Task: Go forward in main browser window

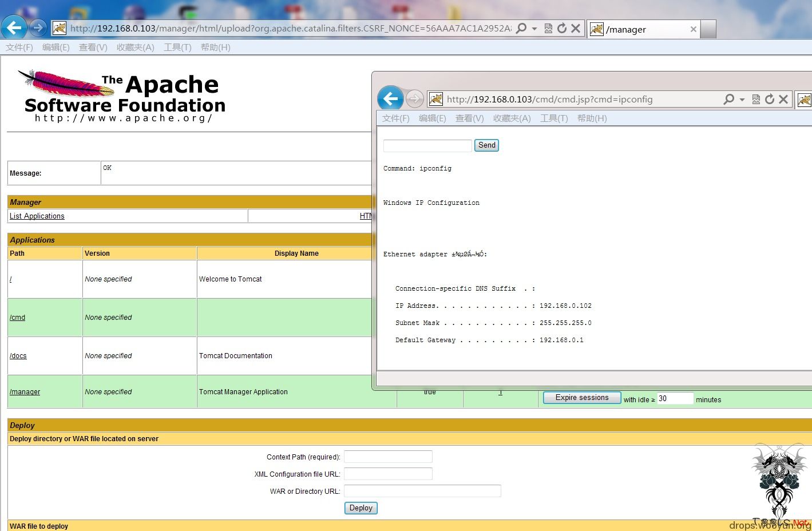Action: click(x=38, y=27)
